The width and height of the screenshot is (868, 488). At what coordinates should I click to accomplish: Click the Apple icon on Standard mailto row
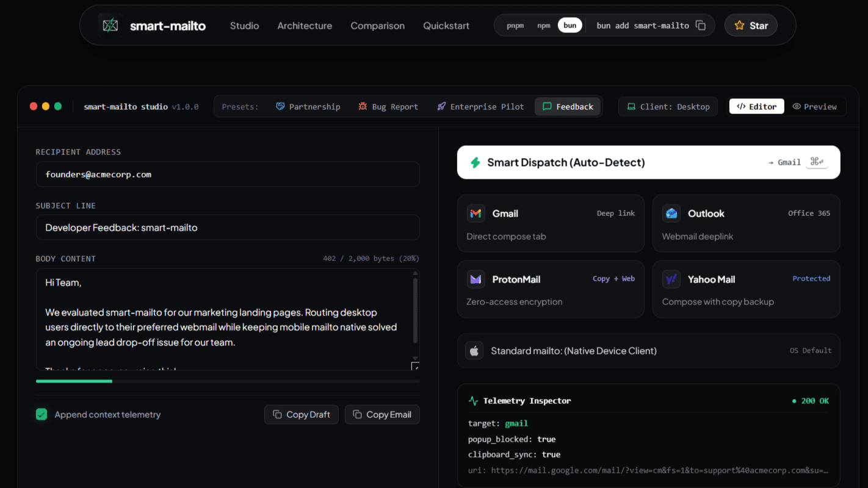(x=474, y=351)
